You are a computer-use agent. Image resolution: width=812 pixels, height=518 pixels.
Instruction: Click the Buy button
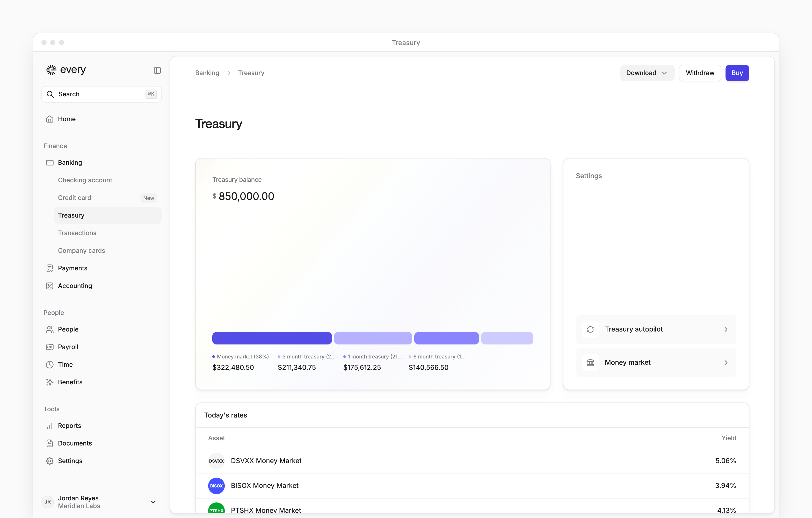737,73
